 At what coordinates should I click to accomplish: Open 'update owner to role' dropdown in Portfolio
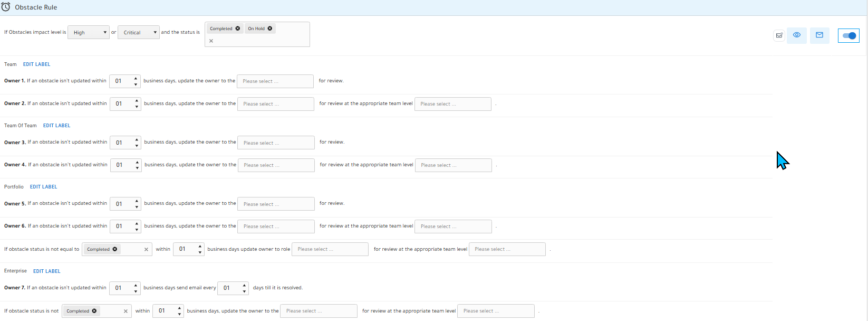330,249
